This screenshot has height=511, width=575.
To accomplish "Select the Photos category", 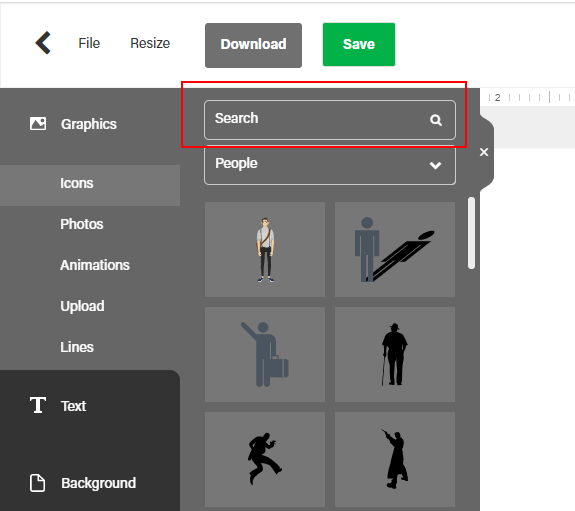I will click(82, 224).
